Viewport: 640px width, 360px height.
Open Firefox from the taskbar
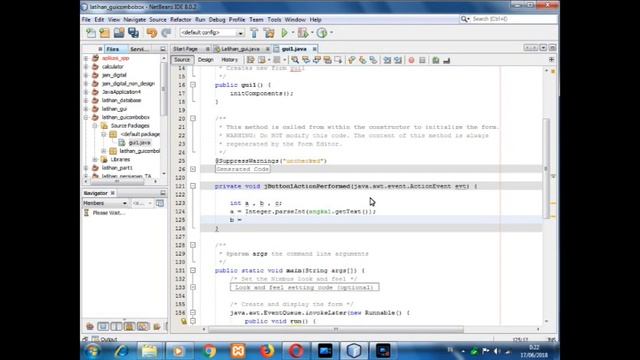pyautogui.click(x=267, y=351)
